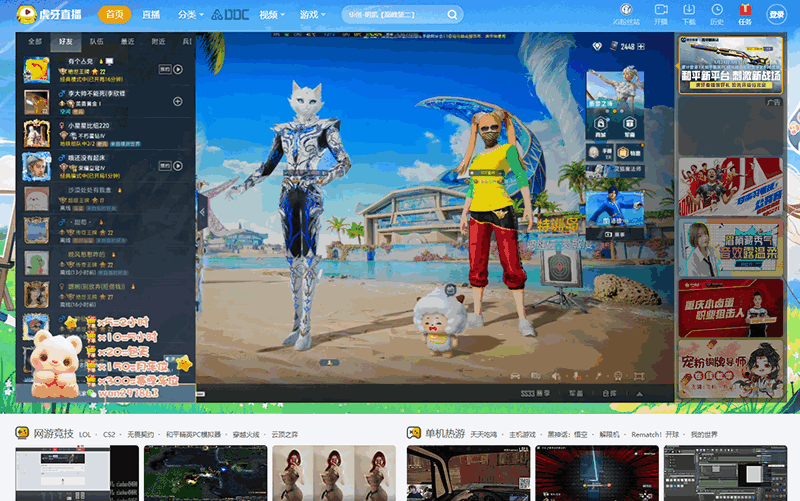Click the fullscreen frame icon in game
This screenshot has height=501, width=800.
click(x=639, y=376)
